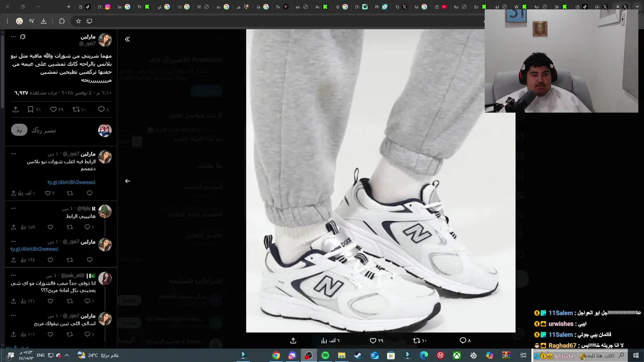Open profile avatar of user @9jils
This screenshot has height=362, width=644.
(x=105, y=212)
